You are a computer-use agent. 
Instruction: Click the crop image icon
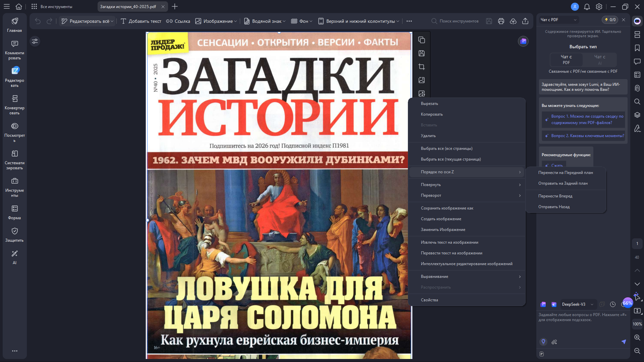coord(422,67)
